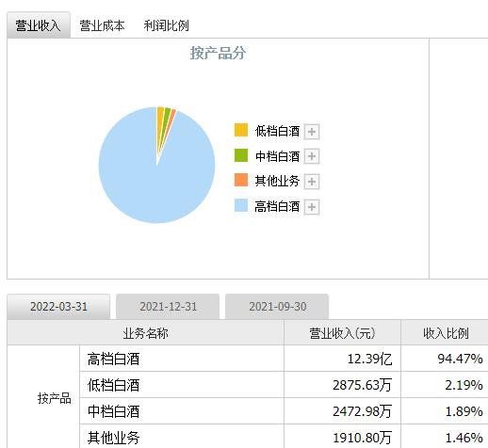The image size is (488, 448).
Task: Click the green 中档白酒 legend swatch
Action: tap(241, 155)
